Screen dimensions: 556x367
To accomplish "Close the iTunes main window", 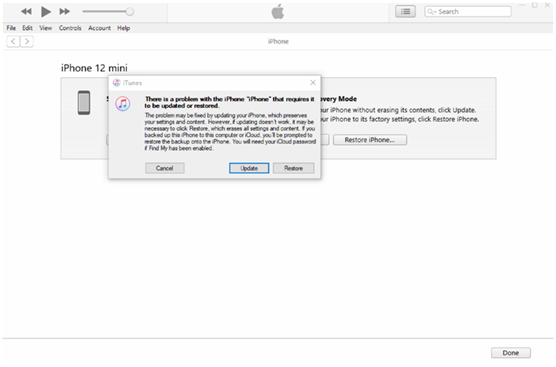I will click(547, 5).
